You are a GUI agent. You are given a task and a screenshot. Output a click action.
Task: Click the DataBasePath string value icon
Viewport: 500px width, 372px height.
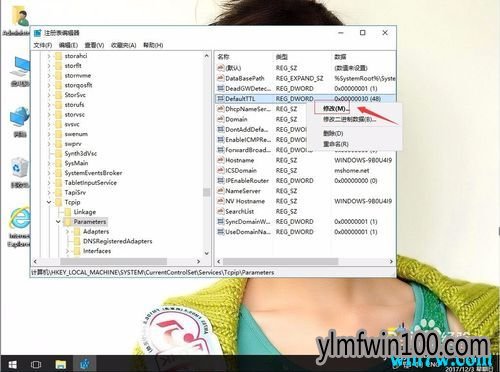pos(220,78)
